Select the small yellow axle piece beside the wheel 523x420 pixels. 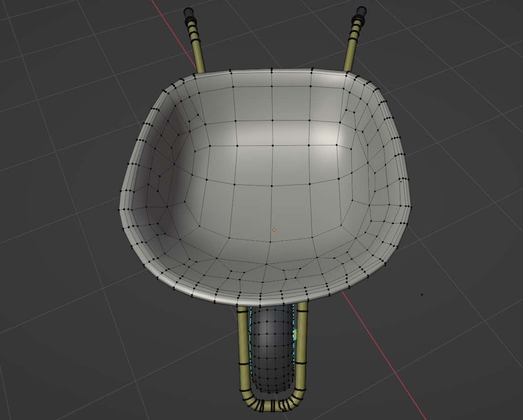click(x=295, y=334)
